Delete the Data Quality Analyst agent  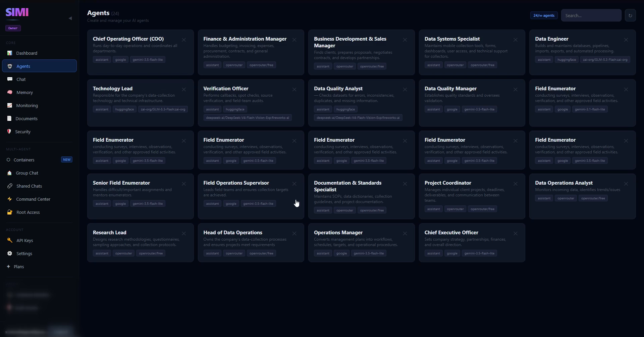point(405,90)
